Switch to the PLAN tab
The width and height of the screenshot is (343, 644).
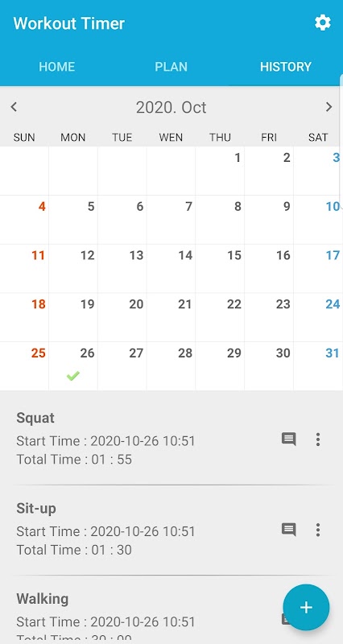pyautogui.click(x=171, y=67)
